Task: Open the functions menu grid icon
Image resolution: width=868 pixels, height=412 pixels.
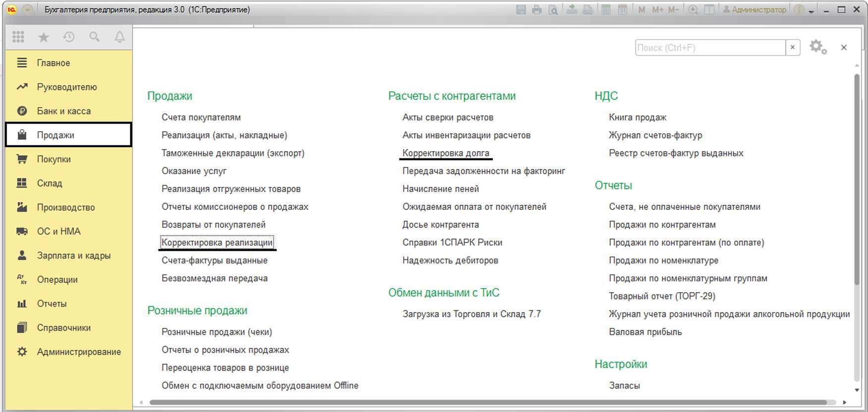Action: (18, 37)
